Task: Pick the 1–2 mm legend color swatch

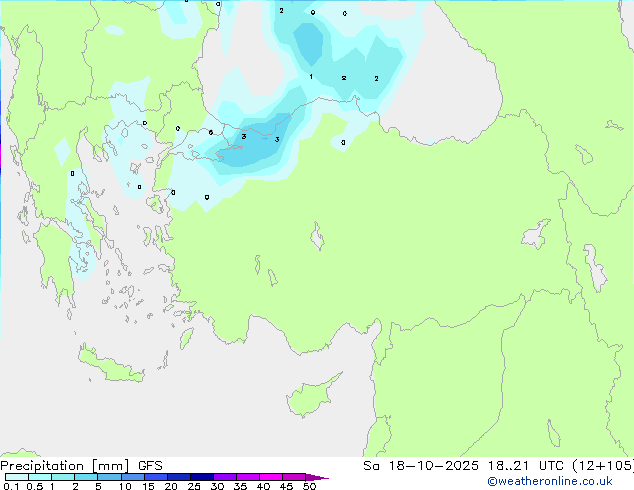Action: coord(63,477)
